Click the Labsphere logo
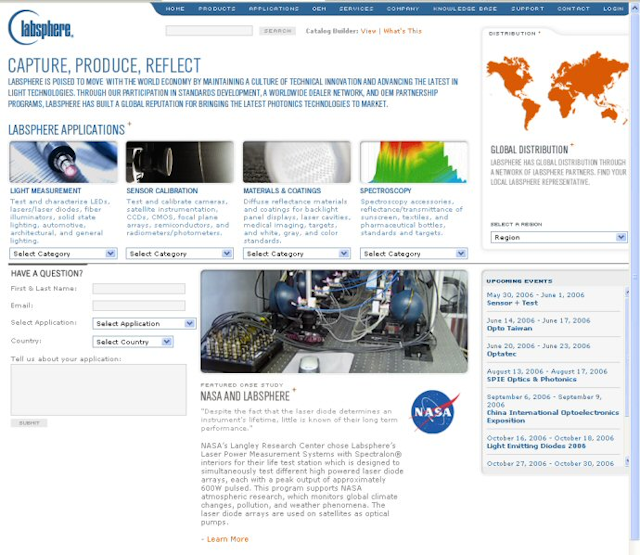Screen dimensions: 640x555 [x=40, y=28]
